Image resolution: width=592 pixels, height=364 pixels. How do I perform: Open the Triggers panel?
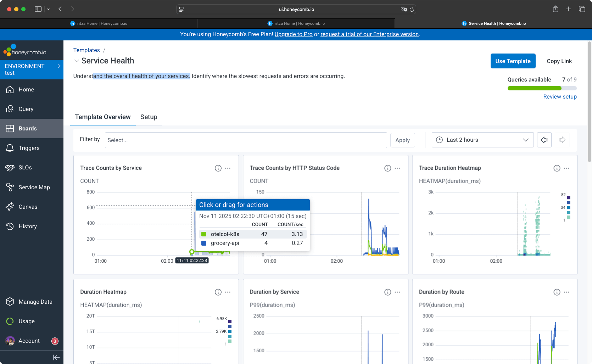coord(29,148)
